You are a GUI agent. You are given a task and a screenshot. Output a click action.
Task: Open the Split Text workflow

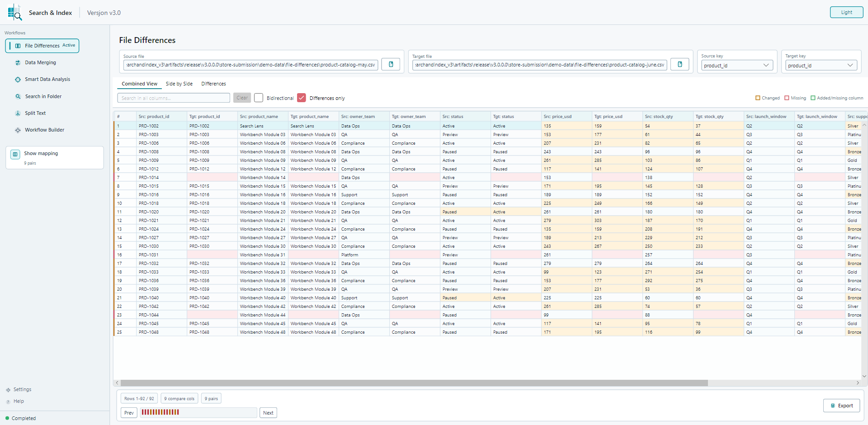coord(35,113)
